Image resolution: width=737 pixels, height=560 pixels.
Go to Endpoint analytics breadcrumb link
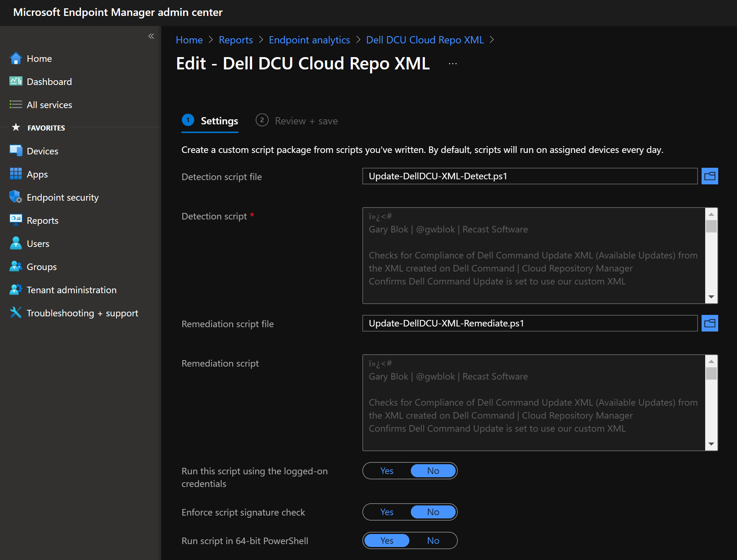309,40
